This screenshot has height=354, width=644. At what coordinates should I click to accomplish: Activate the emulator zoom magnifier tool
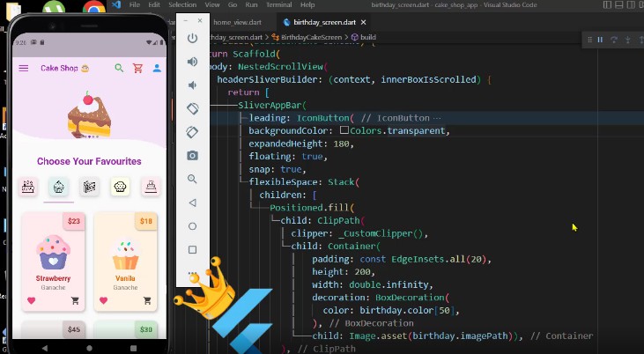click(x=192, y=179)
